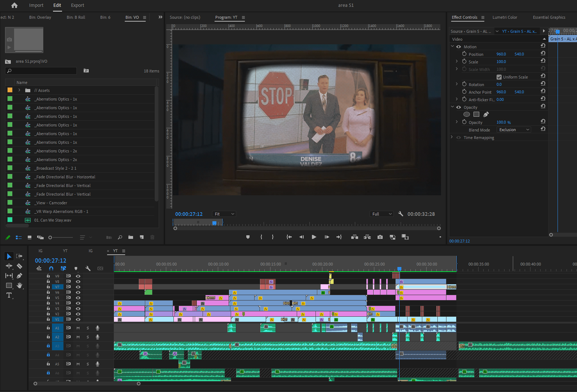Screen dimensions: 577x392
Task: Open Blend Mode Exclusion dropdown
Action: 514,130
